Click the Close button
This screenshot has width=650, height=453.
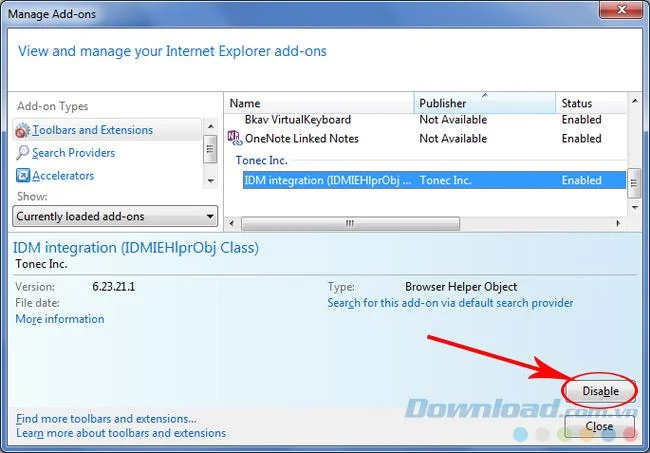coord(599,426)
